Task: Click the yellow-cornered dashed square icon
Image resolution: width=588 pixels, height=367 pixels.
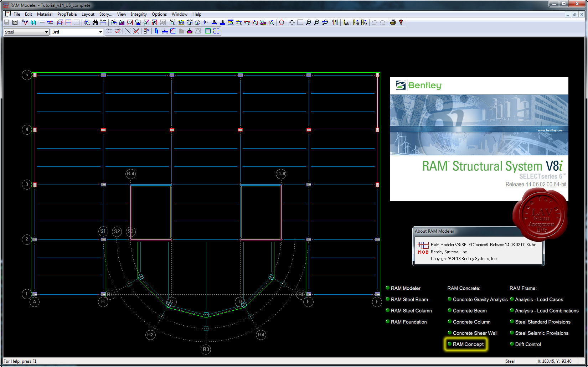Action: (216, 31)
